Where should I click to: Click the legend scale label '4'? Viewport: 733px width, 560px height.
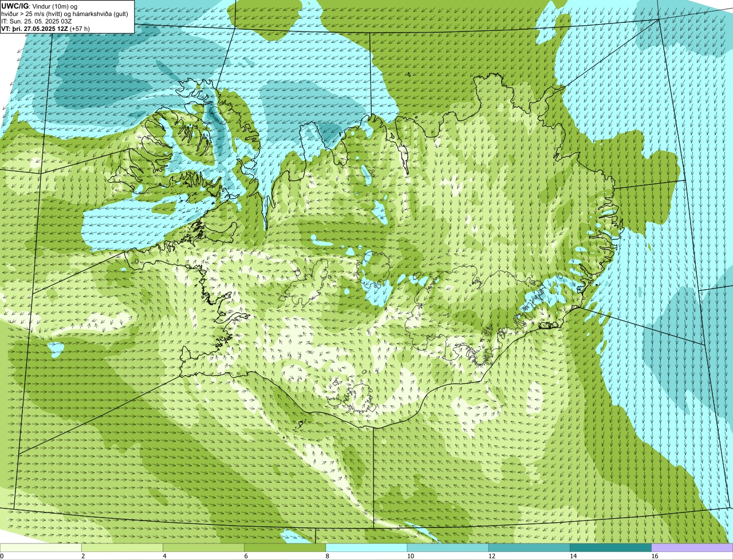(x=164, y=556)
